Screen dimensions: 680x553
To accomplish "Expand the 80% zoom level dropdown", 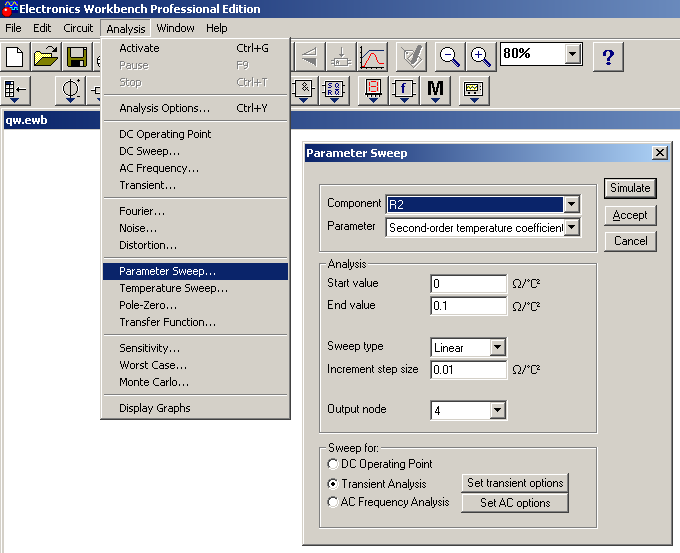I will pos(572,54).
